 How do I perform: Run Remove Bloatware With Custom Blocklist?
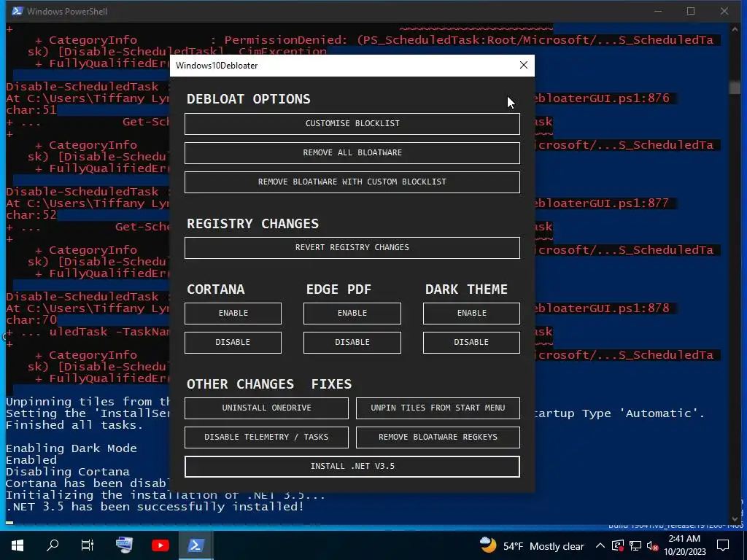click(352, 182)
